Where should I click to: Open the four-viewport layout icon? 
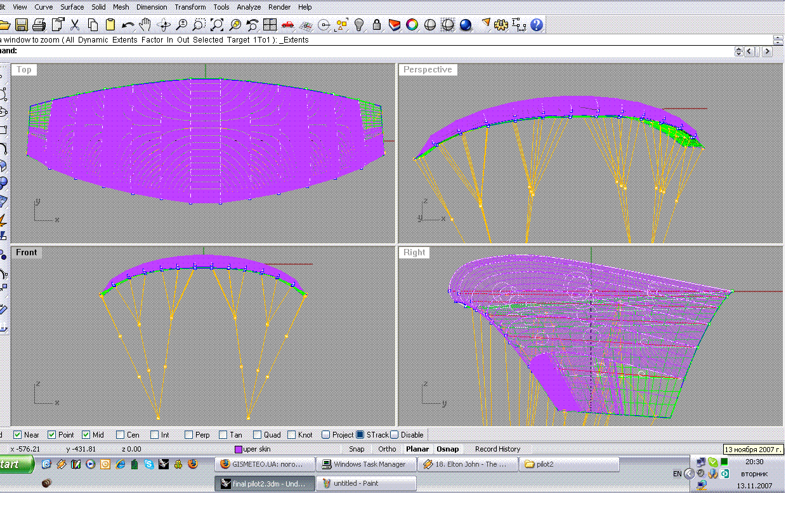point(270,25)
